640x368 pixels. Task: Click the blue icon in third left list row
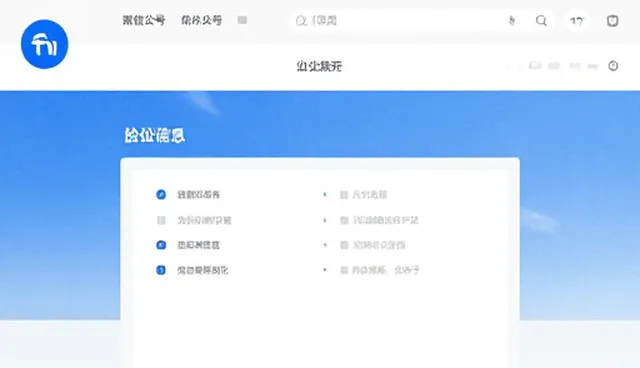click(161, 245)
